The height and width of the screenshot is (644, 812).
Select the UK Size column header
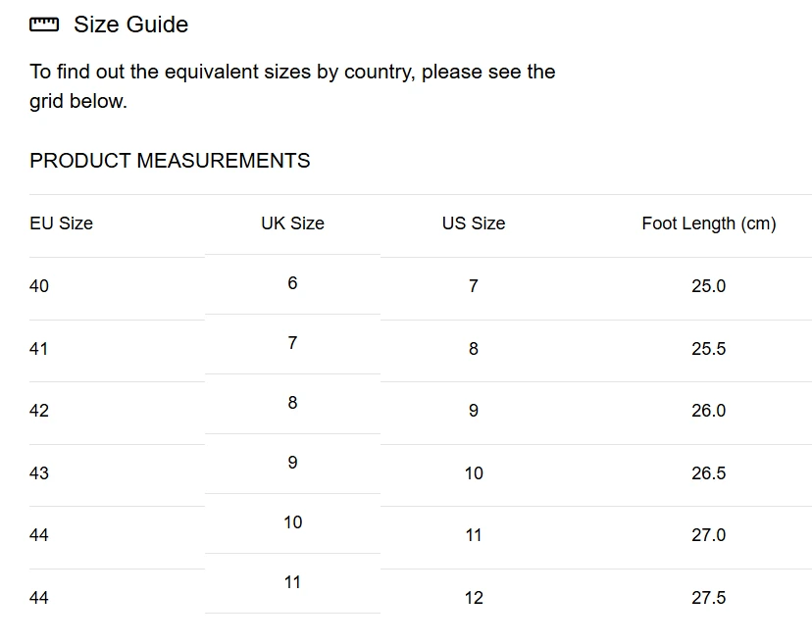tap(292, 223)
